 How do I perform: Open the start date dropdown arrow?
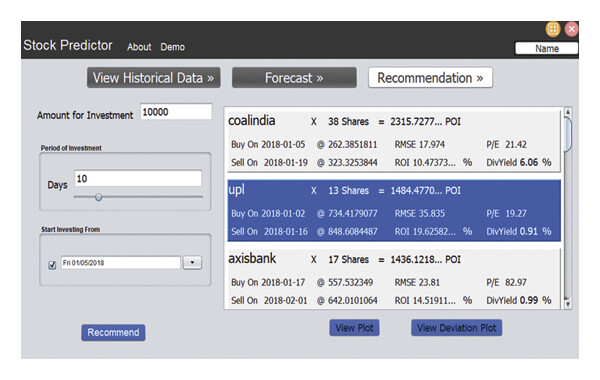tap(192, 263)
